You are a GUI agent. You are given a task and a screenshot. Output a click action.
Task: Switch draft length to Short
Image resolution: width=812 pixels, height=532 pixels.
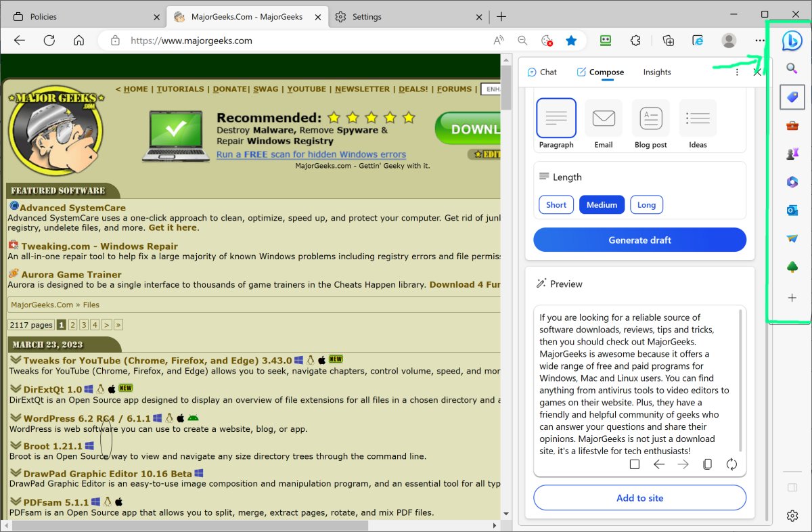[556, 204]
